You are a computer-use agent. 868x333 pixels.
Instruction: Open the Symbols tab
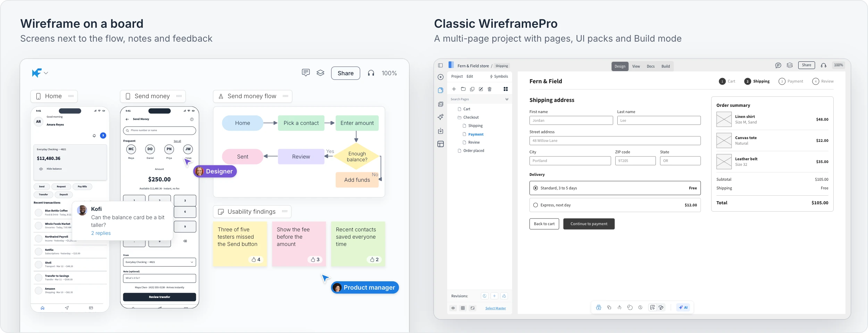pos(499,76)
